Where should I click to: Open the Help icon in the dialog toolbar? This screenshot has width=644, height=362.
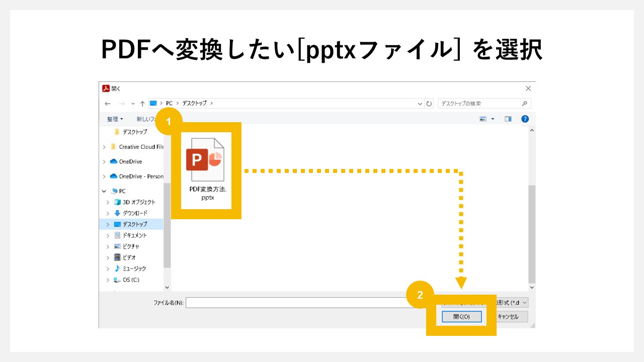tap(526, 118)
